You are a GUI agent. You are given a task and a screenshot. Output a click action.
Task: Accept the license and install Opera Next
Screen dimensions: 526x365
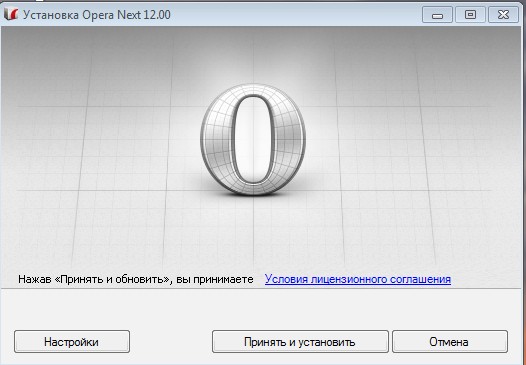click(x=300, y=342)
